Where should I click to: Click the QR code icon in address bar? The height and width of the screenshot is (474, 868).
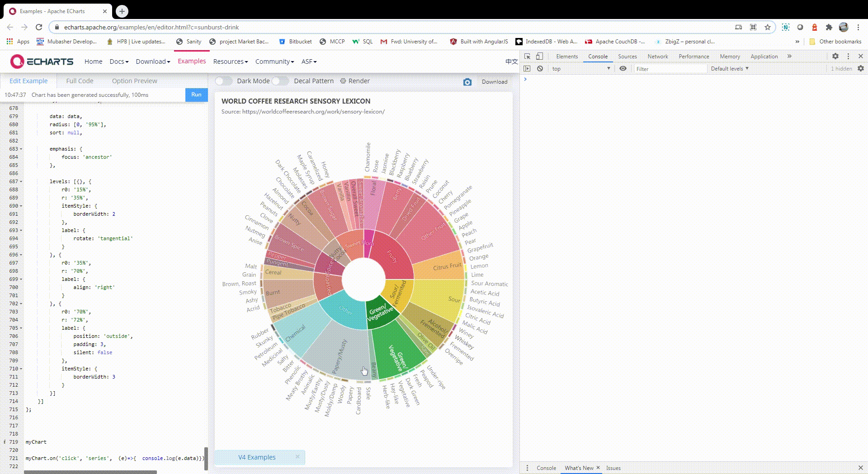click(753, 27)
